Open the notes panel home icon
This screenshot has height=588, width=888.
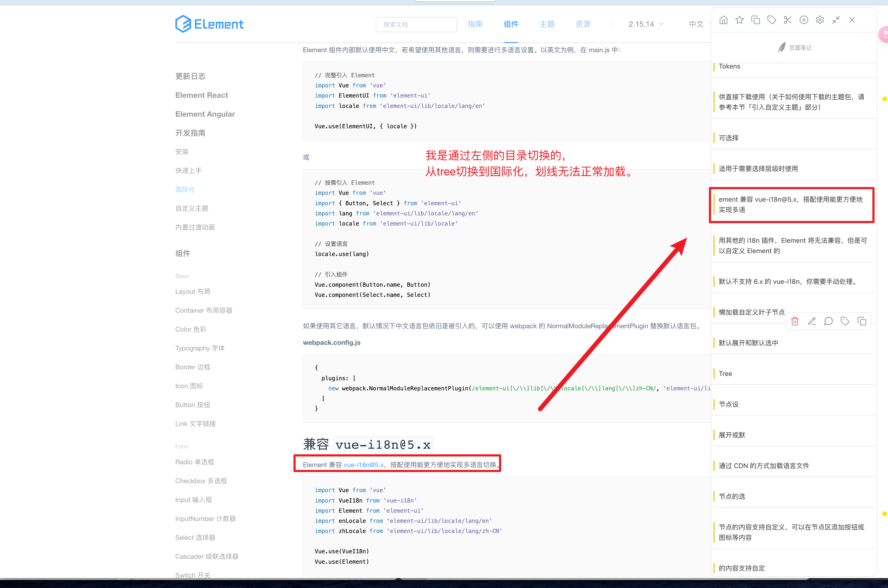(723, 20)
